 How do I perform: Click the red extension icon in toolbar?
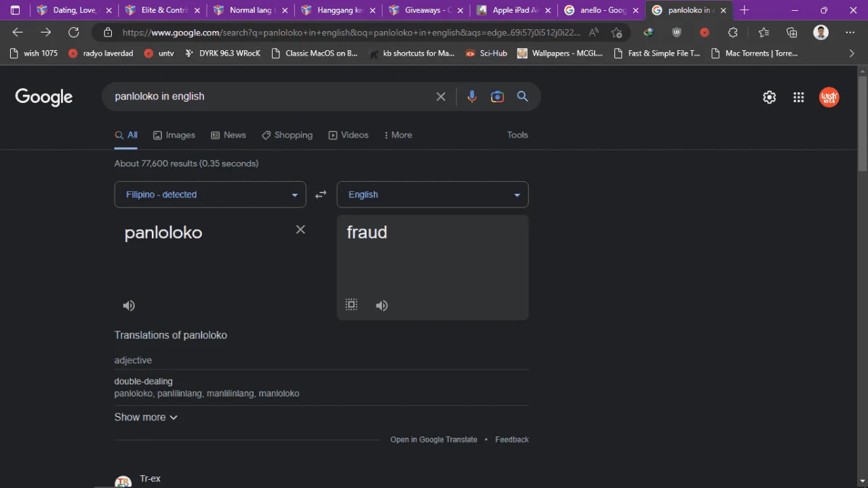[x=705, y=33]
